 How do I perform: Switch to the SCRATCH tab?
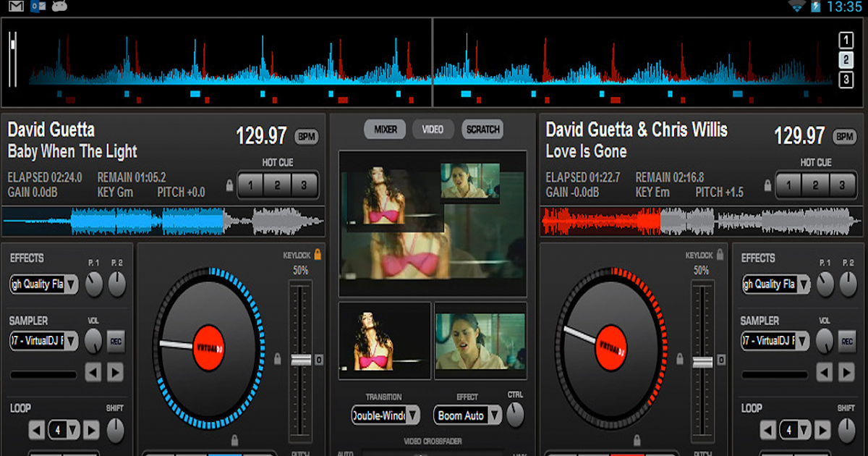[x=482, y=130]
